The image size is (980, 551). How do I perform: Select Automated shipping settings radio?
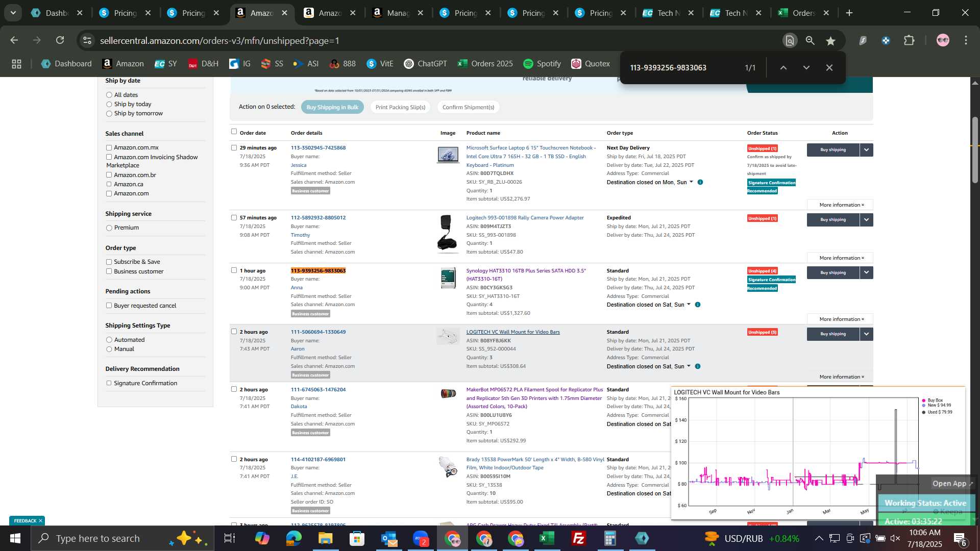pyautogui.click(x=109, y=340)
